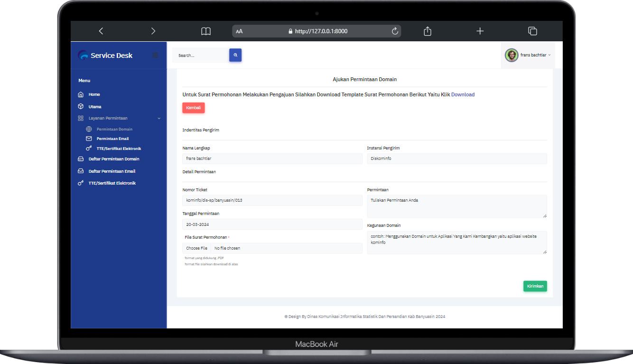Click the red Kembali button
The height and width of the screenshot is (364, 633).
(x=194, y=108)
